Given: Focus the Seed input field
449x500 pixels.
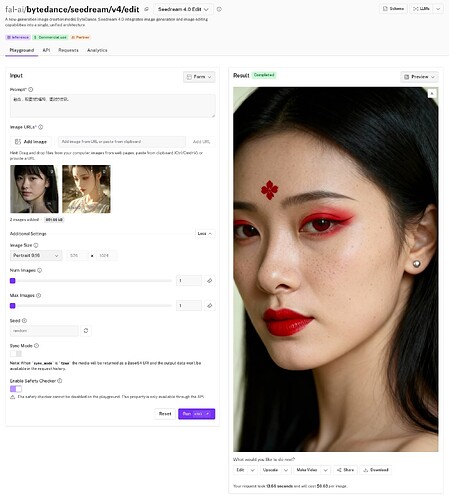Looking at the screenshot, I should (44, 331).
